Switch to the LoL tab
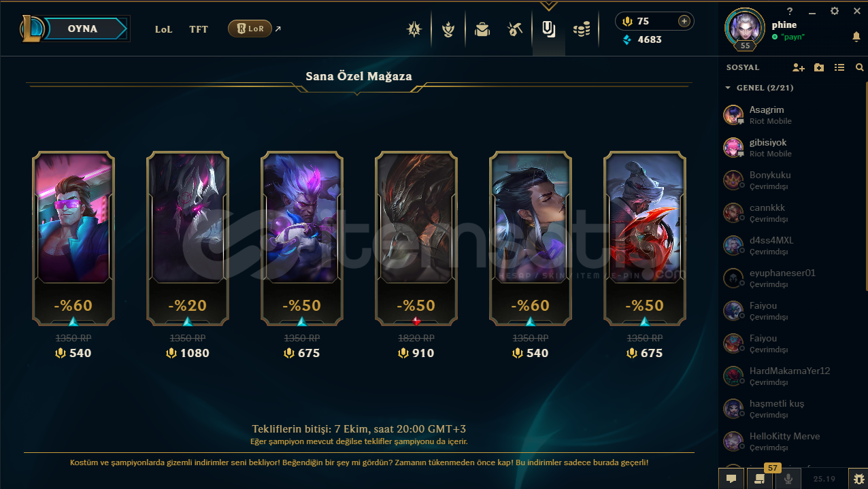 click(163, 29)
